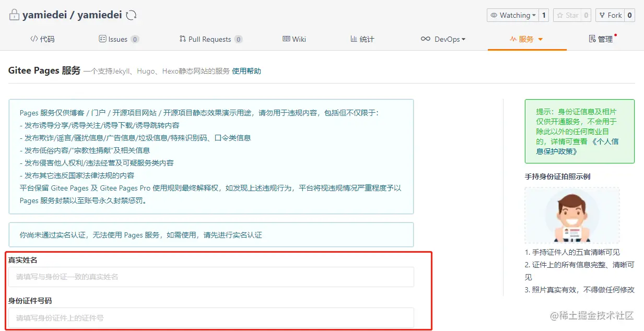Viewport: 644px width, 331px height.
Task: Click the Fork count 0
Action: [x=630, y=15]
